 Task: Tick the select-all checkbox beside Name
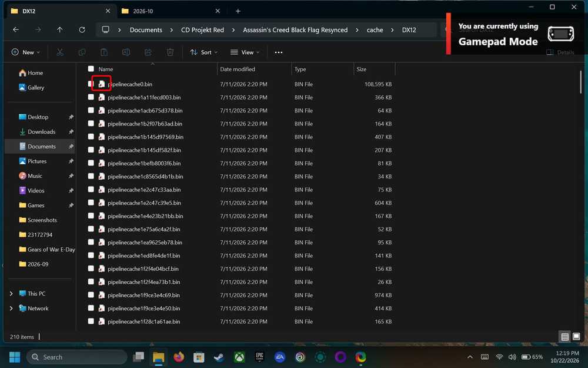click(x=91, y=69)
